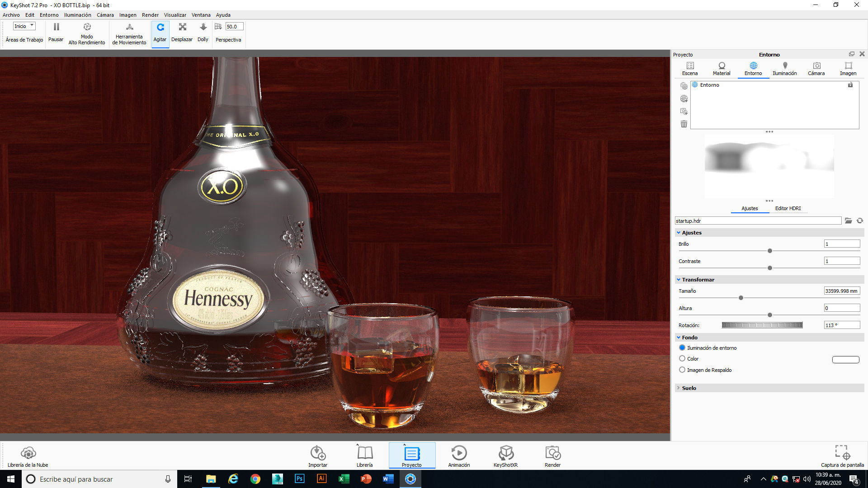Click the add environment globe icon
Image resolution: width=868 pixels, height=488 pixels.
pos(684,86)
